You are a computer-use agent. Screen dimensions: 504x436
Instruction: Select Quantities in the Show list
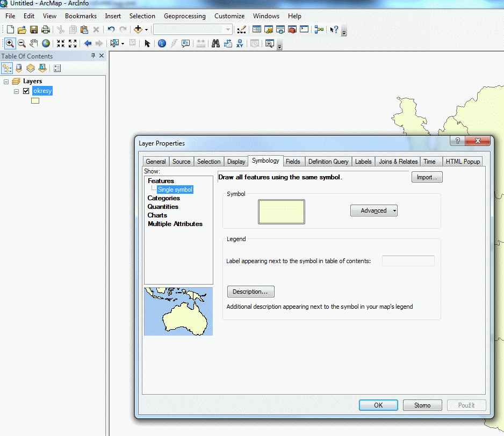pyautogui.click(x=163, y=207)
